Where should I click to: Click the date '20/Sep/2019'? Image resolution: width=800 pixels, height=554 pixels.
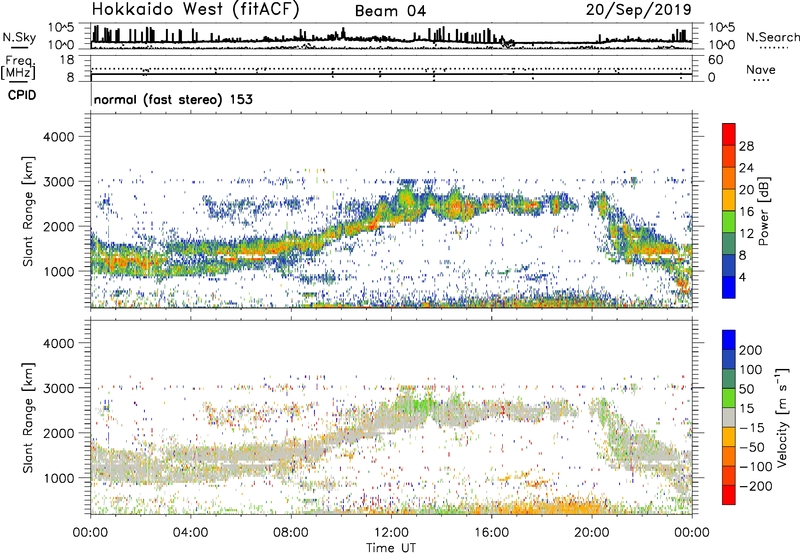tap(638, 10)
